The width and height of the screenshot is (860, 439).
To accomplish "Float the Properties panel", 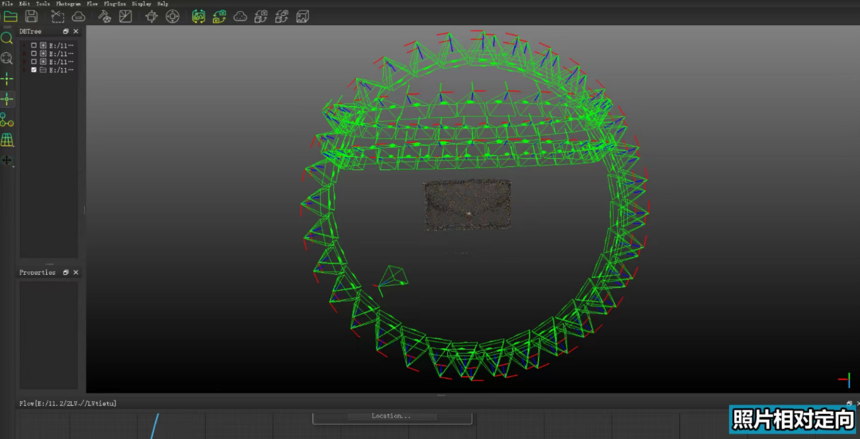I will pyautogui.click(x=66, y=272).
